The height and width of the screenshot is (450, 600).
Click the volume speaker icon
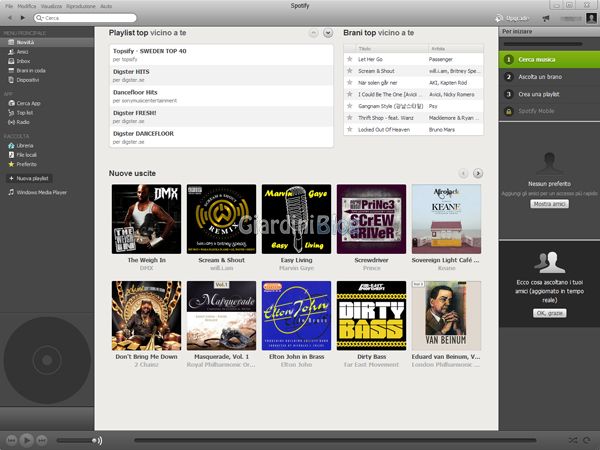(x=99, y=440)
